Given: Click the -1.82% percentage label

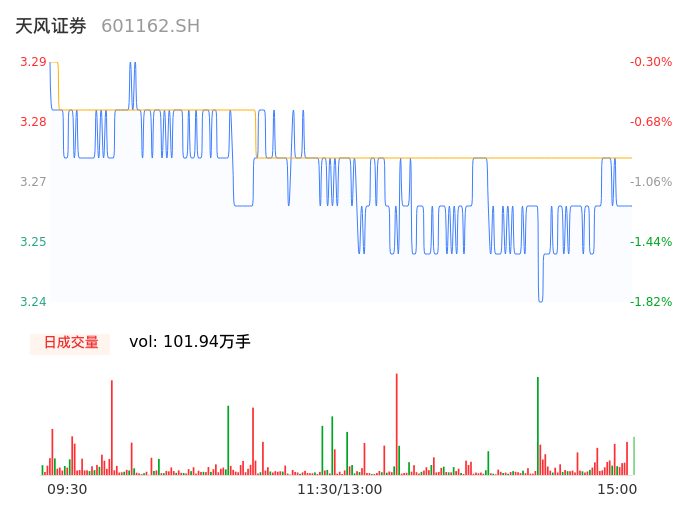Looking at the screenshot, I should pyautogui.click(x=651, y=301).
